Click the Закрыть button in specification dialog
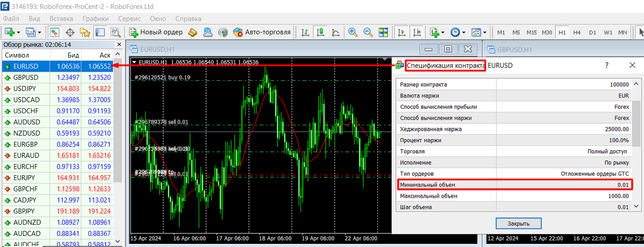The image size is (644, 247). [518, 223]
